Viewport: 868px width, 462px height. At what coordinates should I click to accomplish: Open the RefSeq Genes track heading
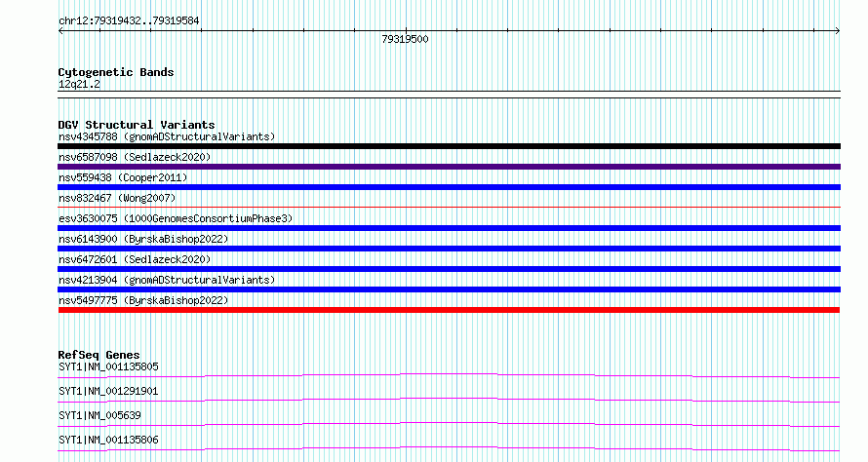(99, 355)
